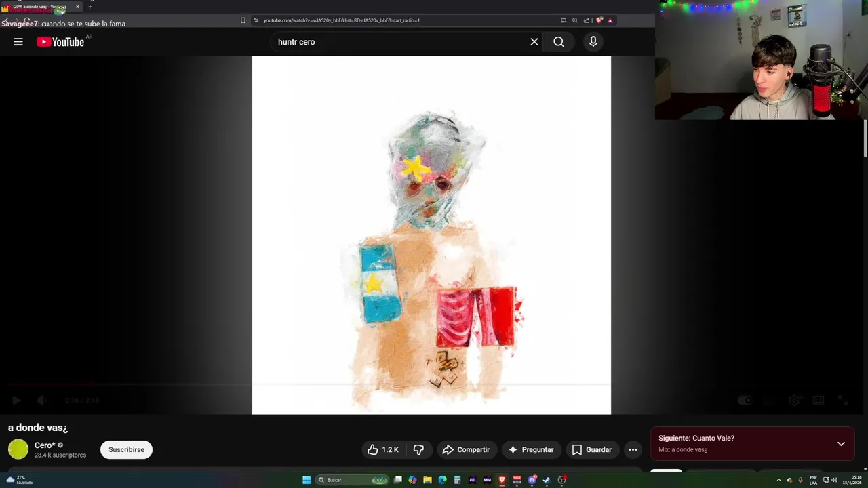The height and width of the screenshot is (488, 868).
Task: Open Discord from the taskbar
Action: coord(532,480)
